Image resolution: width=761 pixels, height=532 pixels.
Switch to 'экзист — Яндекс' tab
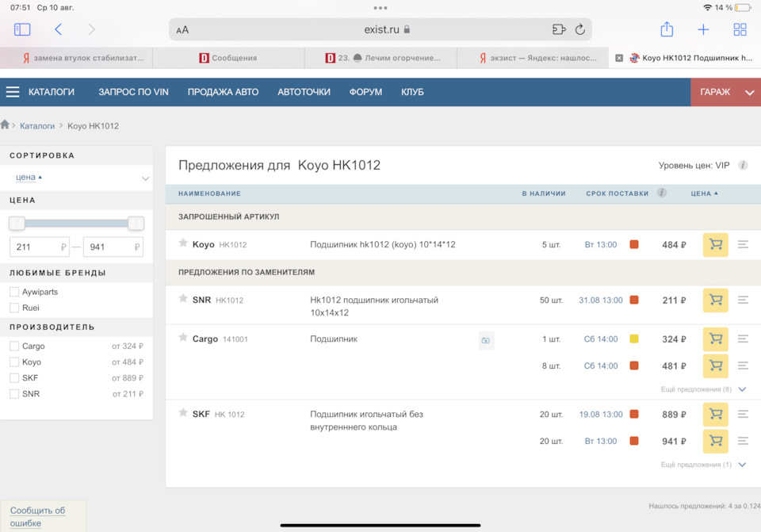pos(533,58)
